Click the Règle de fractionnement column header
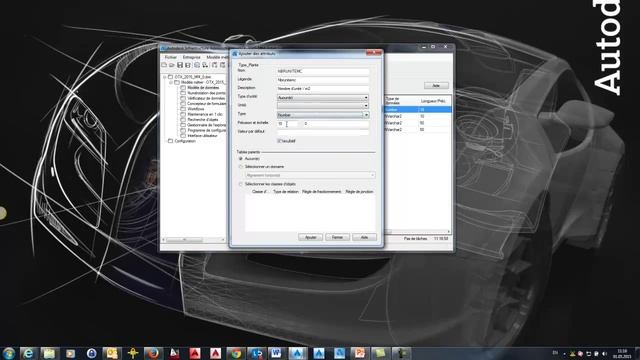 [321, 191]
